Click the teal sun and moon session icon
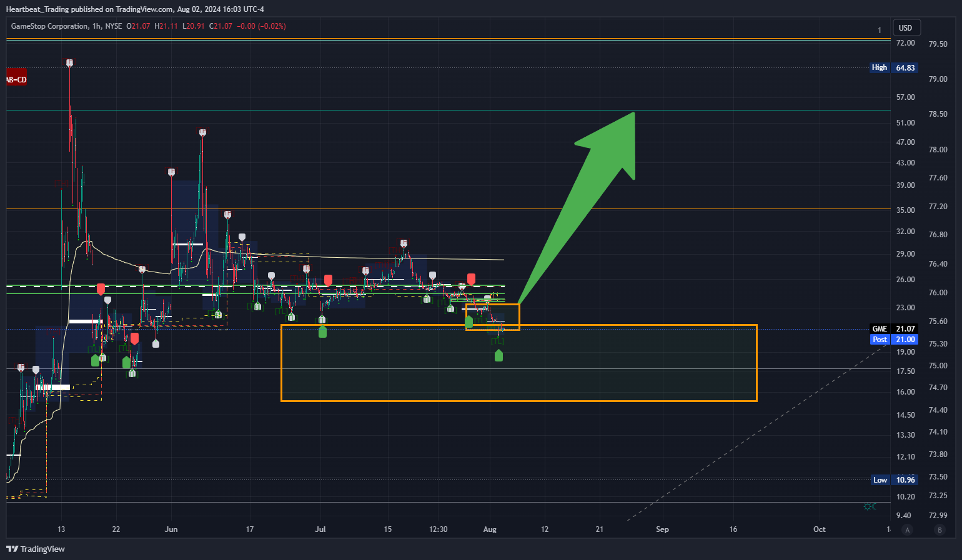The width and height of the screenshot is (962, 560). click(x=870, y=506)
